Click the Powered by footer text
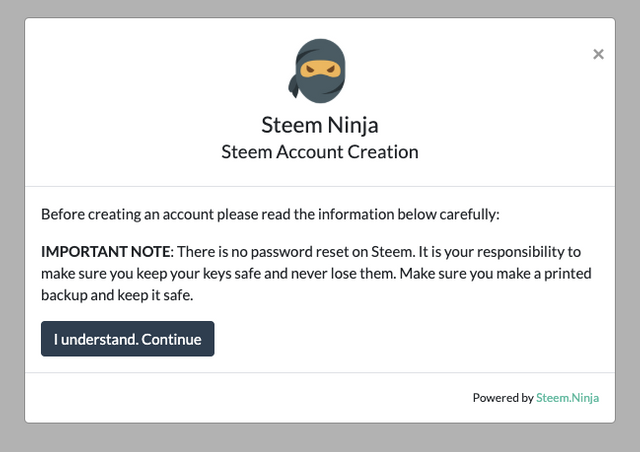Image resolution: width=640 pixels, height=452 pixels. [503, 398]
